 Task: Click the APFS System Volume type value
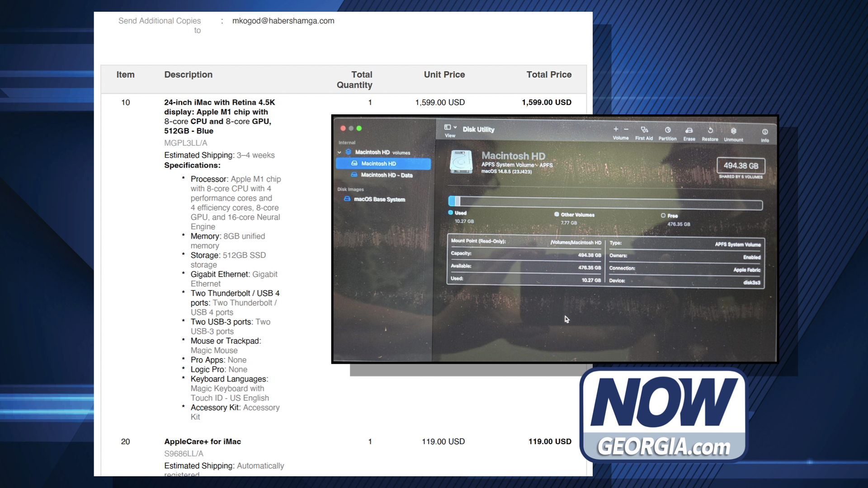coord(738,244)
